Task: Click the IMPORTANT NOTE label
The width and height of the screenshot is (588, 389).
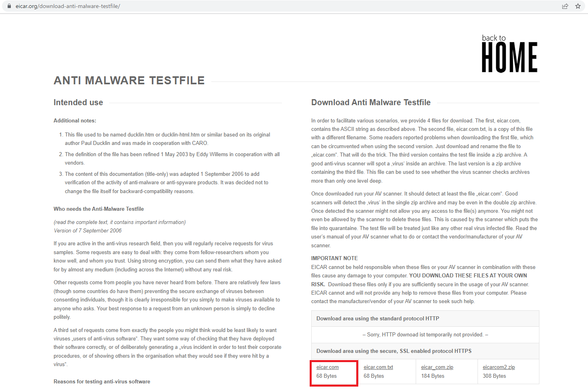Action: pos(335,258)
